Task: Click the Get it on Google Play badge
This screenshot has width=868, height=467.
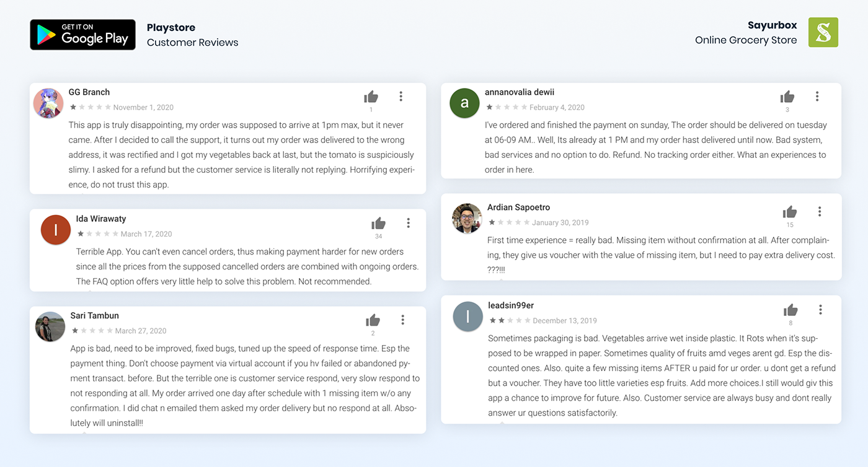Action: (x=82, y=35)
